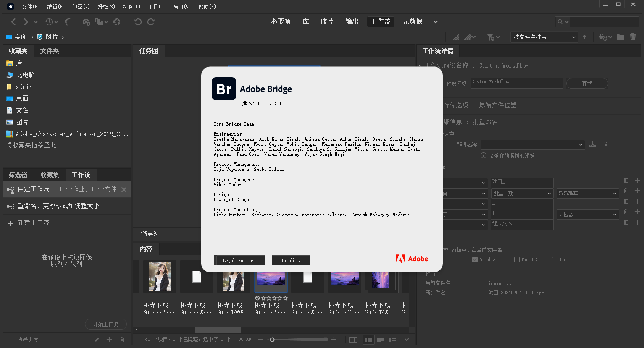Open the filter by rating funnel icon
Screen dimensions: 644x348
[490, 37]
